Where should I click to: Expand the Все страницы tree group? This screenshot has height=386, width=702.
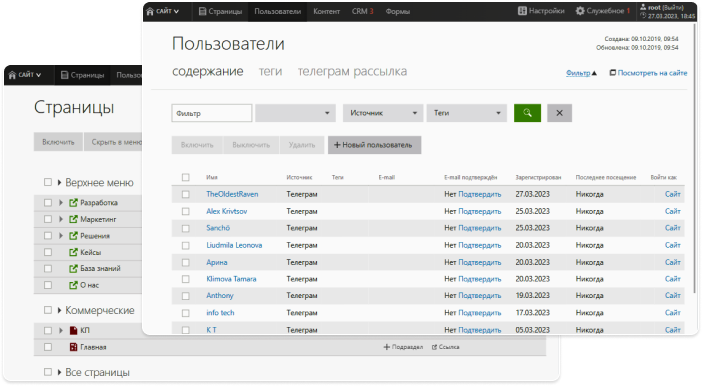point(59,372)
